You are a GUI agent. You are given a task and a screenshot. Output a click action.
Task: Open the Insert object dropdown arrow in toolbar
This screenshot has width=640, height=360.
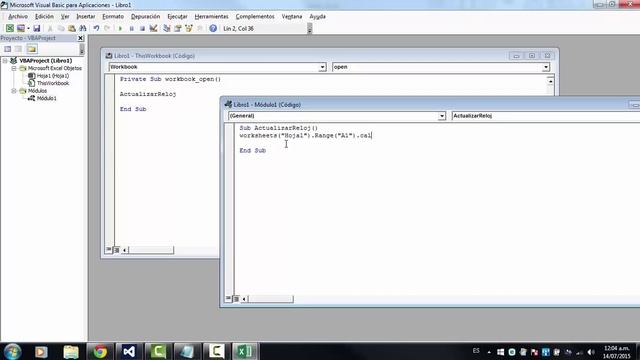[28, 28]
